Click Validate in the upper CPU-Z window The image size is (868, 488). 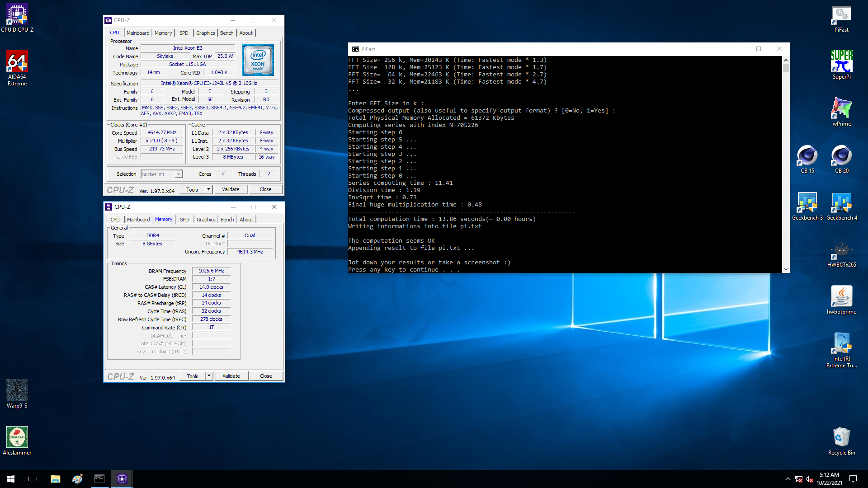[231, 190]
